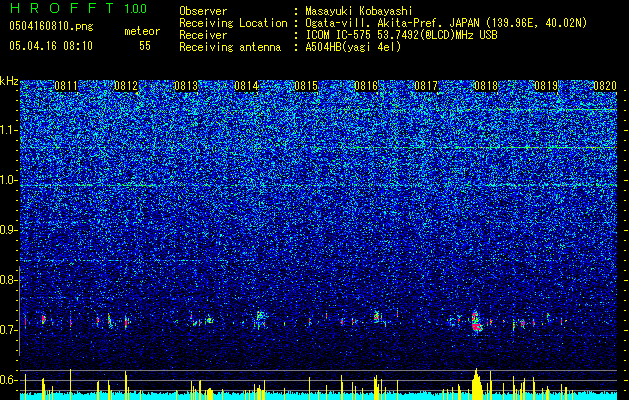Click the 0817 time marker
Viewport: 629px width, 400px height.
[x=426, y=86]
